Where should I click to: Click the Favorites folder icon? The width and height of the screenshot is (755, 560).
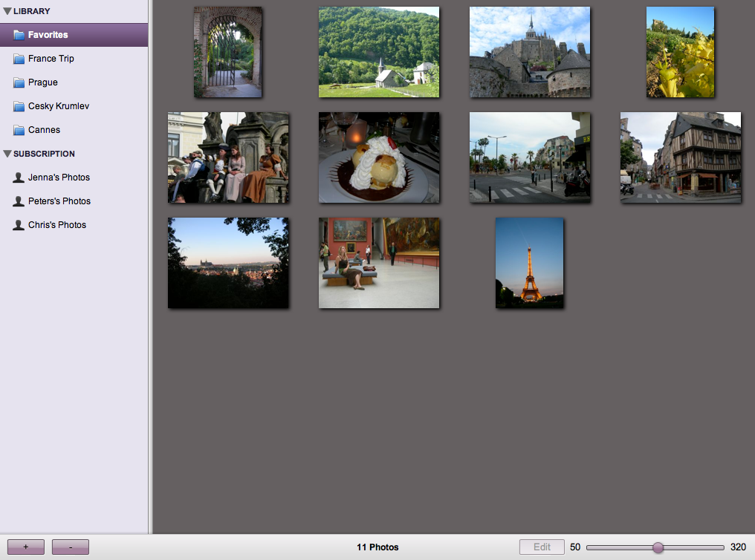19,35
